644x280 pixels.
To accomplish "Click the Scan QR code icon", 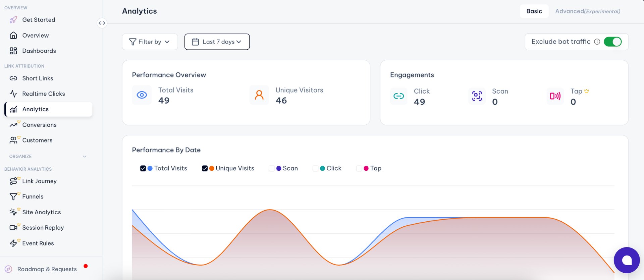I will point(477,96).
